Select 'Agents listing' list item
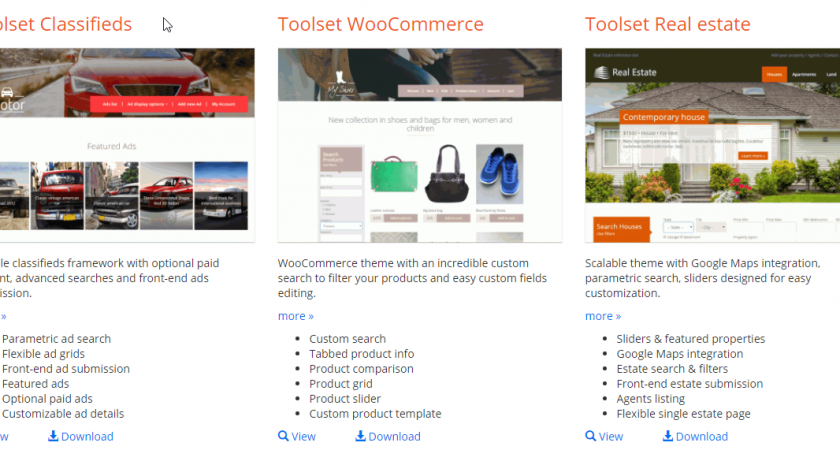Image resolution: width=840 pixels, height=450 pixels. point(650,399)
